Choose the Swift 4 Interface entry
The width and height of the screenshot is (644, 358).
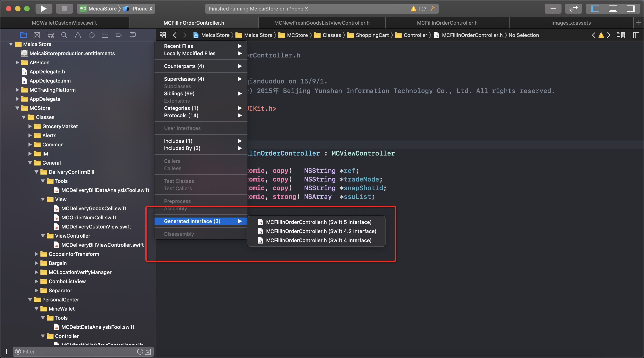(316, 240)
